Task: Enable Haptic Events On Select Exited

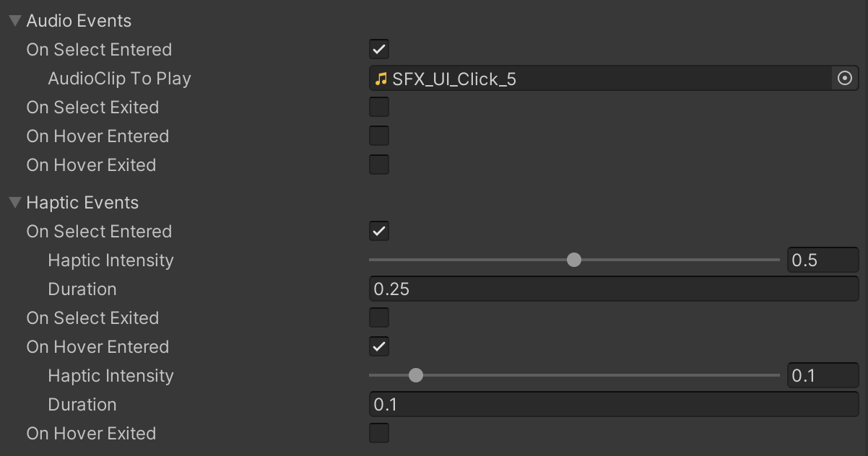Action: pos(379,318)
